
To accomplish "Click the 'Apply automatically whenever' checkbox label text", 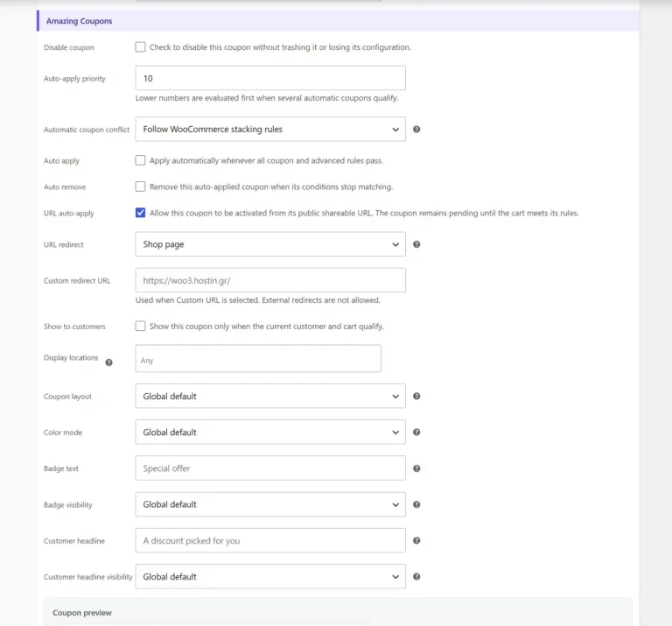I will point(266,161).
